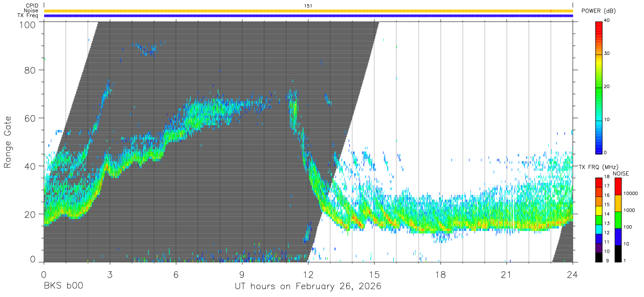Click the CPID label at top left
The height and width of the screenshot is (297, 644).
point(31,6)
